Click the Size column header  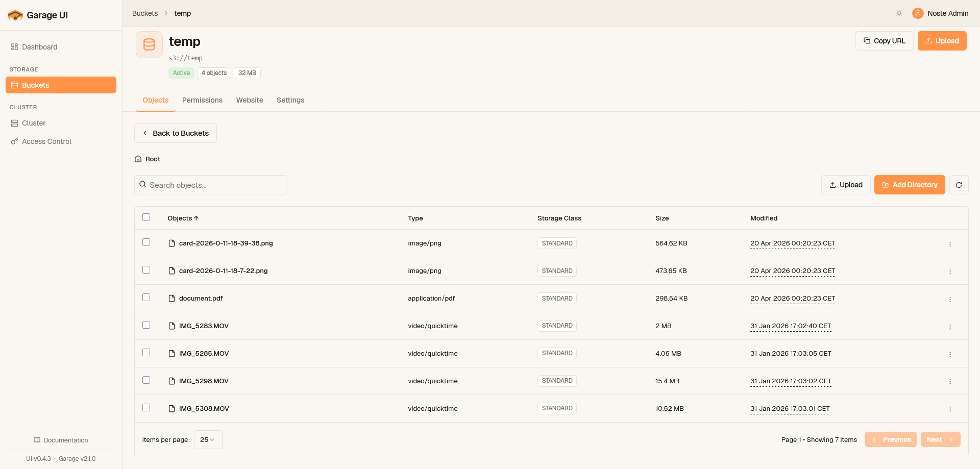click(662, 218)
